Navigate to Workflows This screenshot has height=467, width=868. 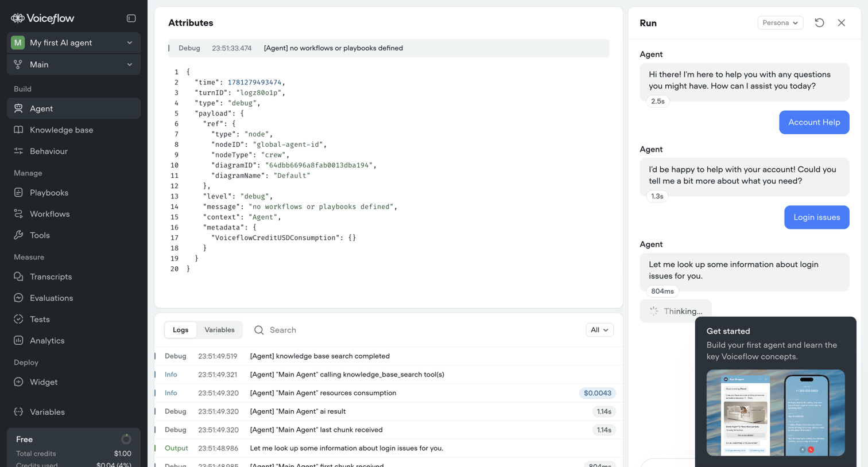tap(49, 214)
